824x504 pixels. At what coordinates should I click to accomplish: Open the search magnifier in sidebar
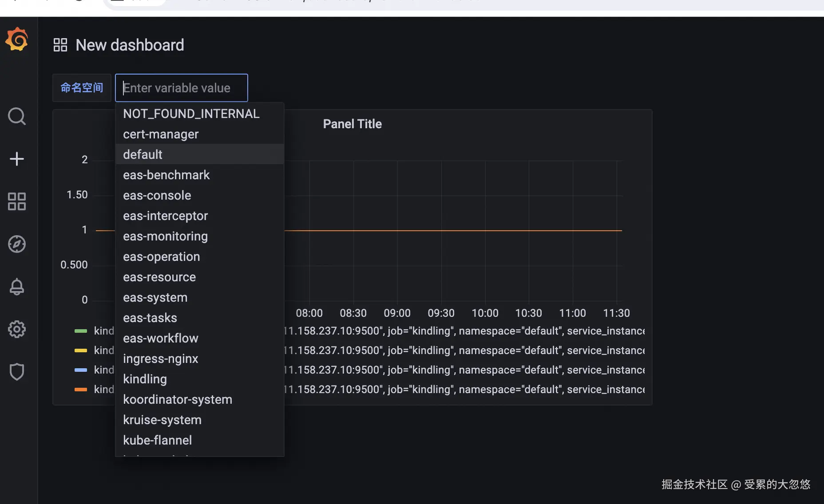[17, 116]
